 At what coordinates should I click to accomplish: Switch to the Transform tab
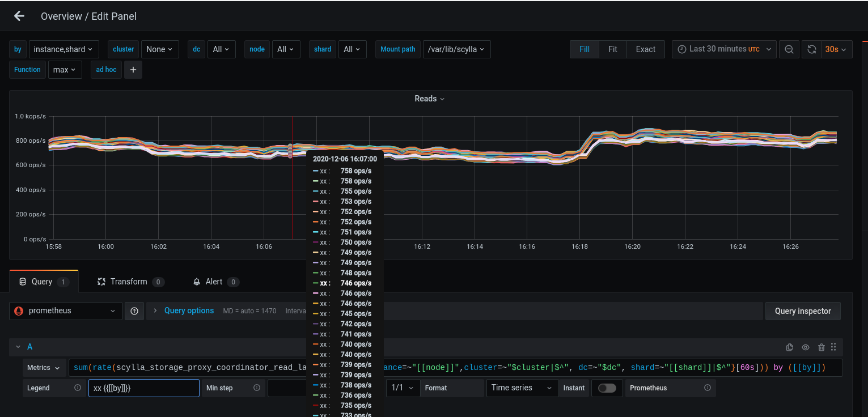[130, 281]
